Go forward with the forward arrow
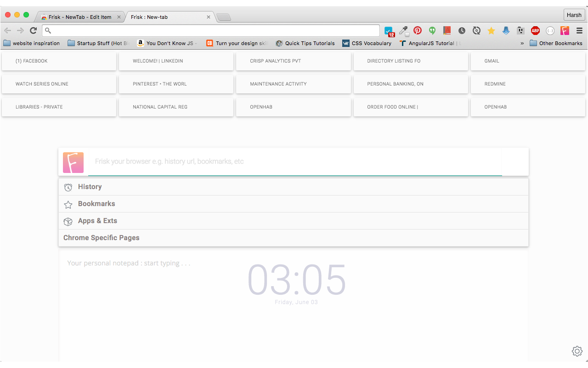This screenshot has width=588, height=368. point(20,30)
